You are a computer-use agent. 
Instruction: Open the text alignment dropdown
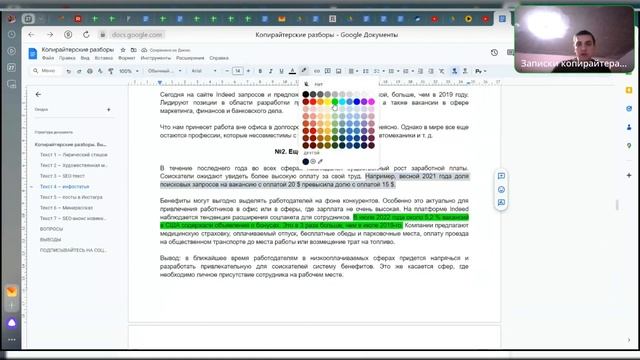[352, 71]
